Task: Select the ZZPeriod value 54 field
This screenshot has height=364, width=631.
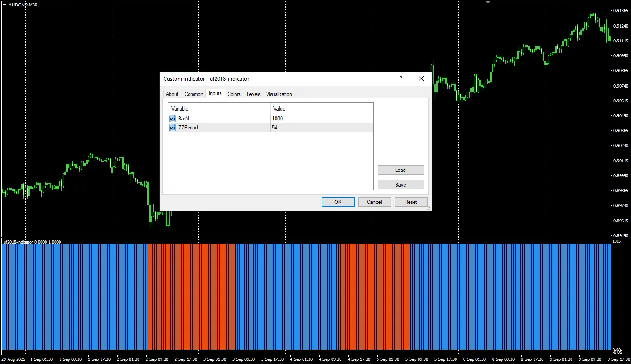Action: (x=322, y=128)
